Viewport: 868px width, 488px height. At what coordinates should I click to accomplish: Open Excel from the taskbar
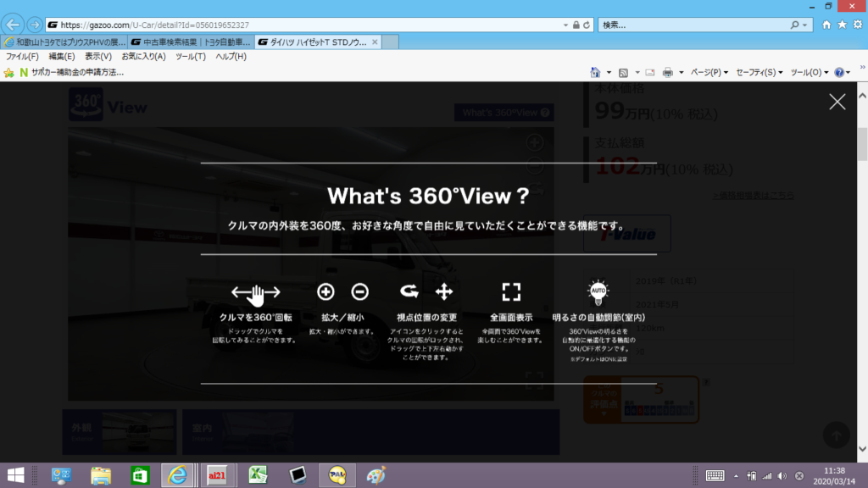pyautogui.click(x=258, y=475)
